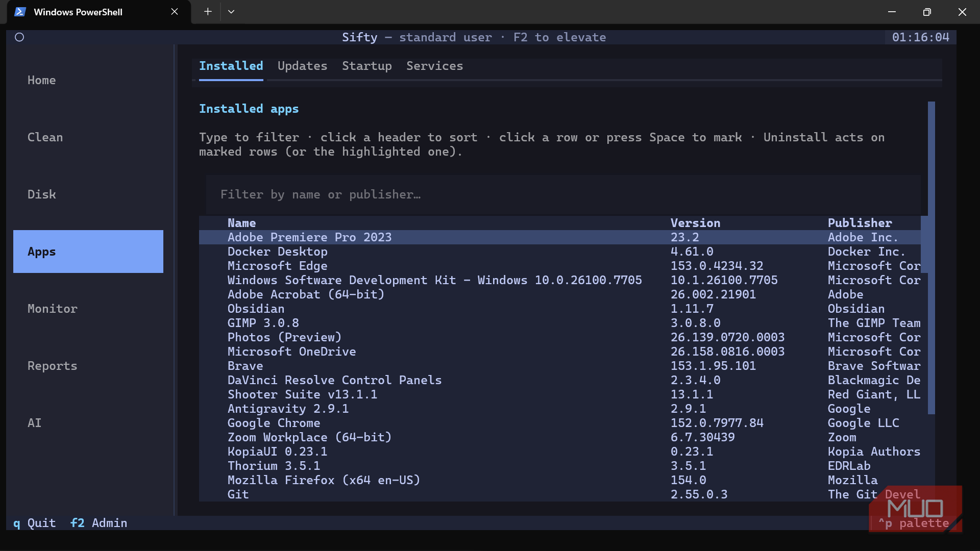Click the Docker Inc. publisher cell
Screen dimensions: 980x551
867,252
